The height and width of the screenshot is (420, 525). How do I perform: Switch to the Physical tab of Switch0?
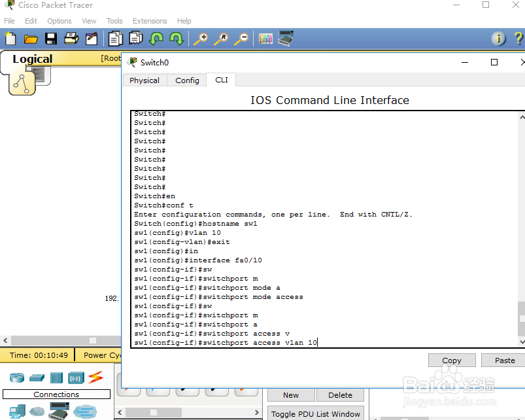(144, 80)
